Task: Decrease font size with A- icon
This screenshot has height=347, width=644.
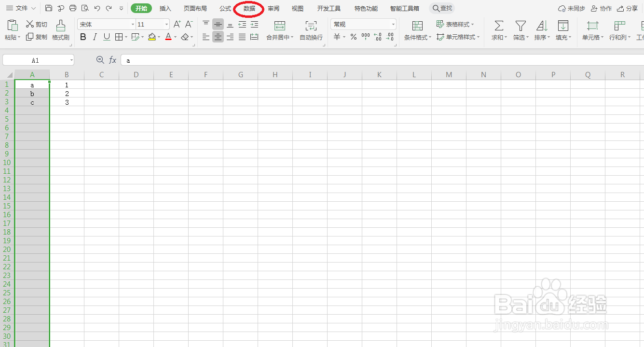Action: click(x=189, y=24)
